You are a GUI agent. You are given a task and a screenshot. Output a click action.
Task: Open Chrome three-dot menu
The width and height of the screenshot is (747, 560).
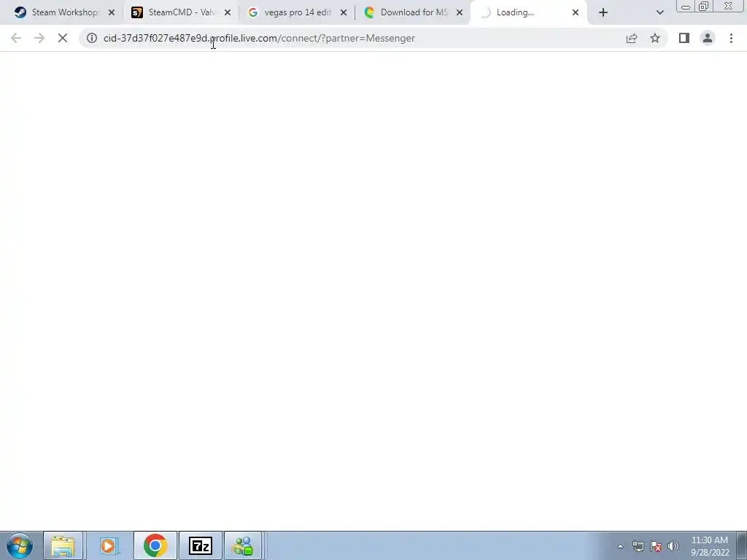pyautogui.click(x=731, y=38)
